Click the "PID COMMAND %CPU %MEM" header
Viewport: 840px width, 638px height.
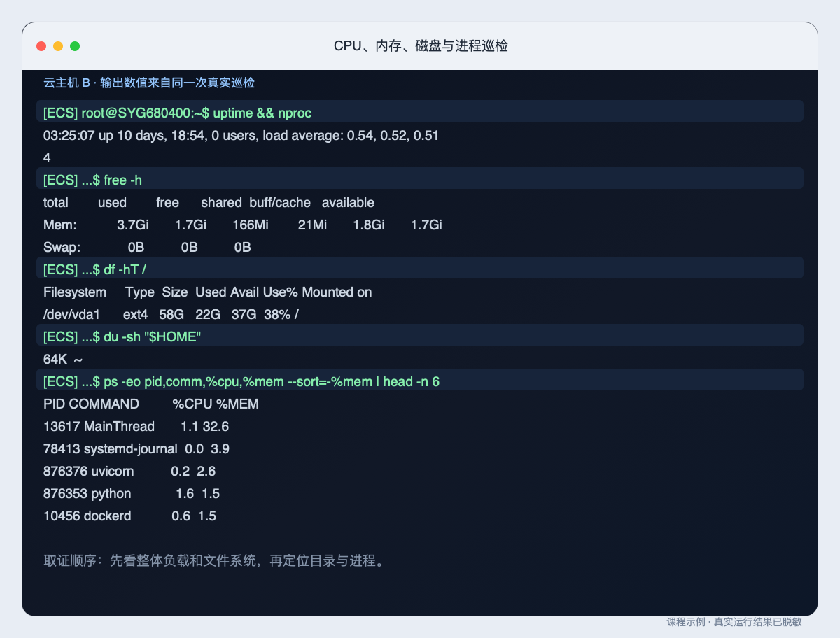(151, 404)
